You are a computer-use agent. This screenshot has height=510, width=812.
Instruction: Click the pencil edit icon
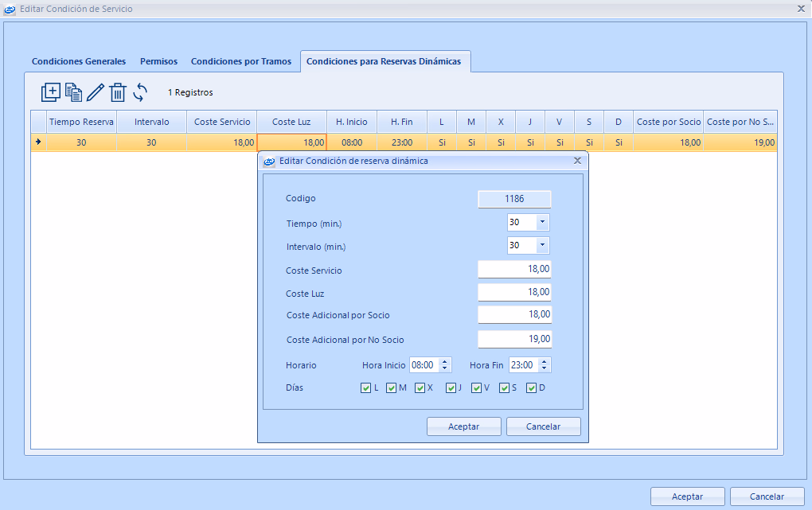pos(96,92)
